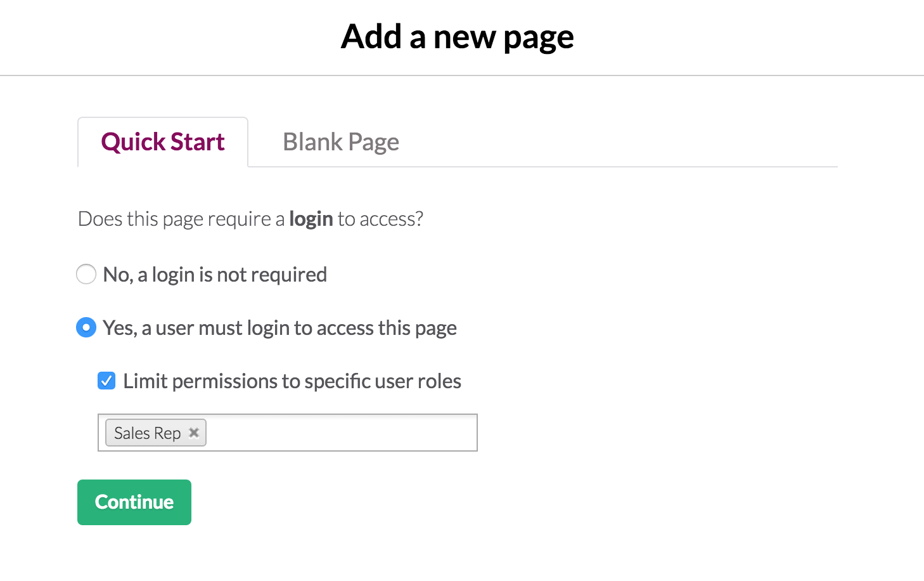The height and width of the screenshot is (581, 924).
Task: Choose the no-login-required radio button
Action: click(86, 274)
